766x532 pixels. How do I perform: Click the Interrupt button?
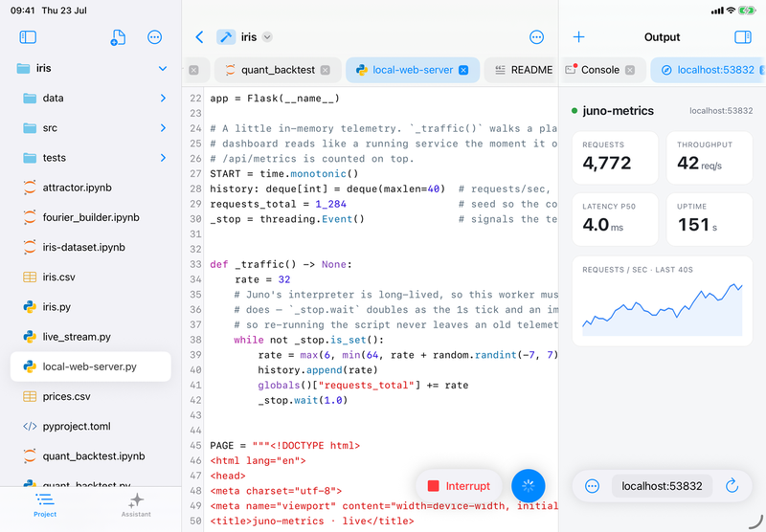click(x=459, y=486)
